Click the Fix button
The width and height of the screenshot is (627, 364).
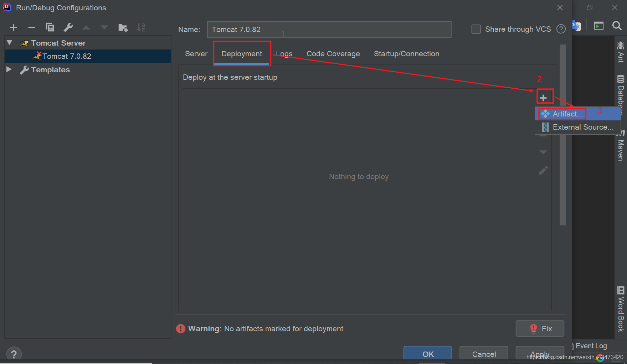(540, 328)
